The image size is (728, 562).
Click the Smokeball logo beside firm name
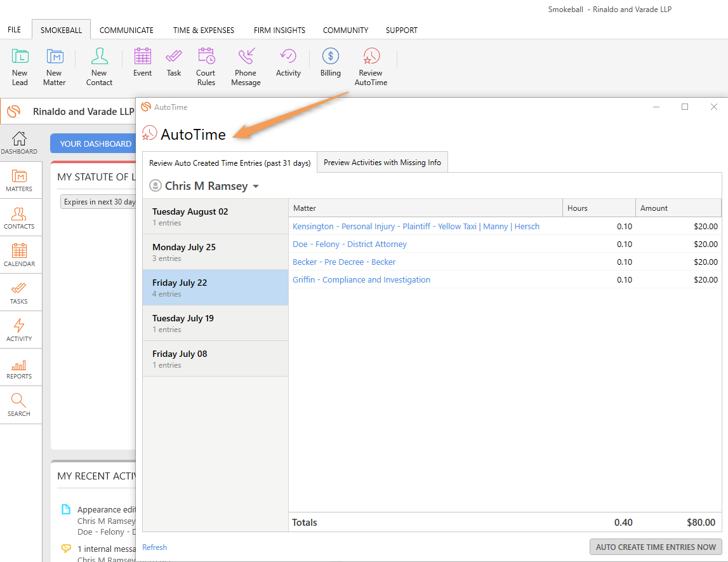click(14, 112)
